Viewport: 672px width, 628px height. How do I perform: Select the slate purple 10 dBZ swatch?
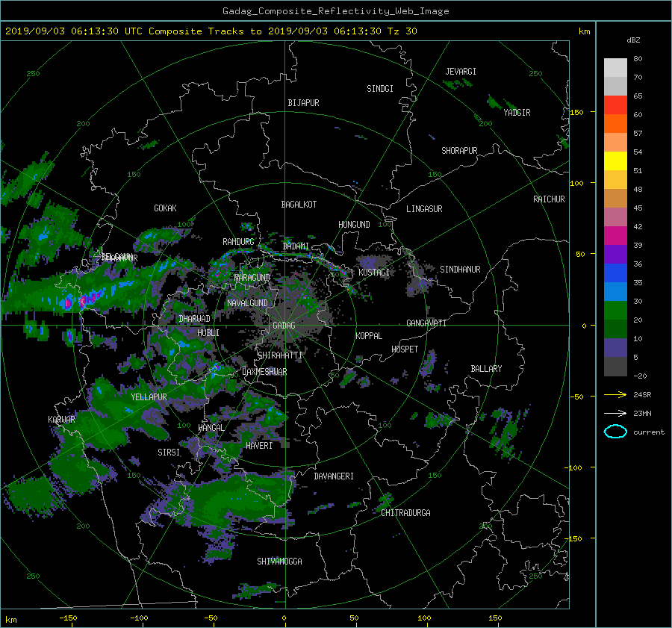(x=615, y=348)
